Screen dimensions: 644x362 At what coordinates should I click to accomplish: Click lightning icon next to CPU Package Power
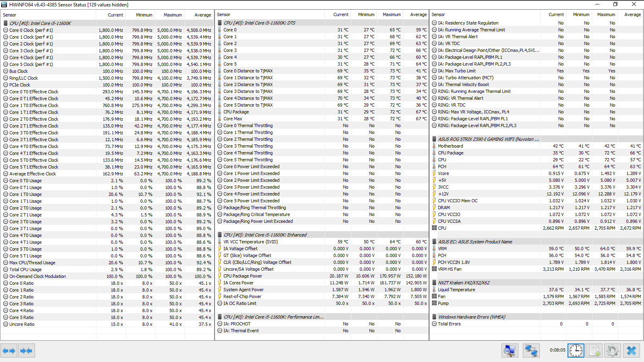pyautogui.click(x=220, y=276)
